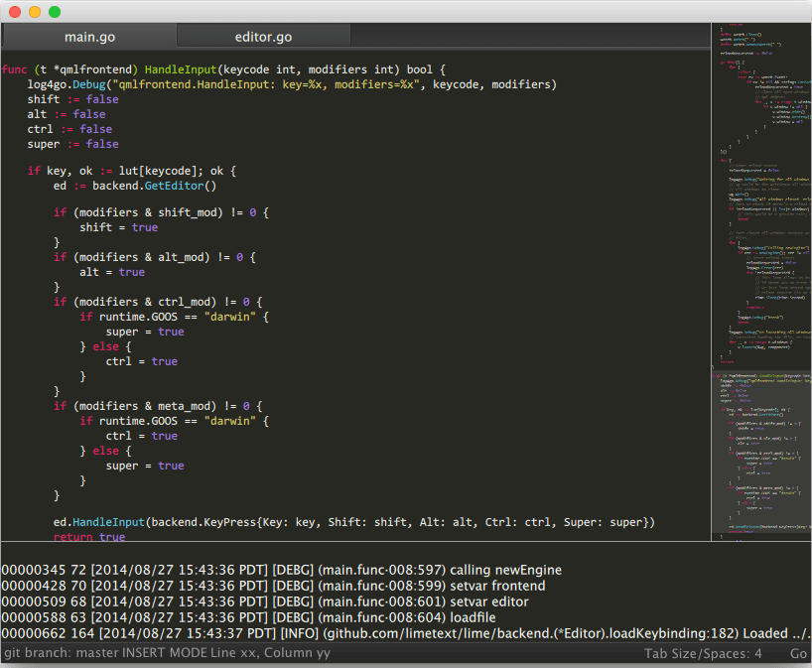Click console log 'setvar frontend'
Screen dimensions: 812x668
273,586
